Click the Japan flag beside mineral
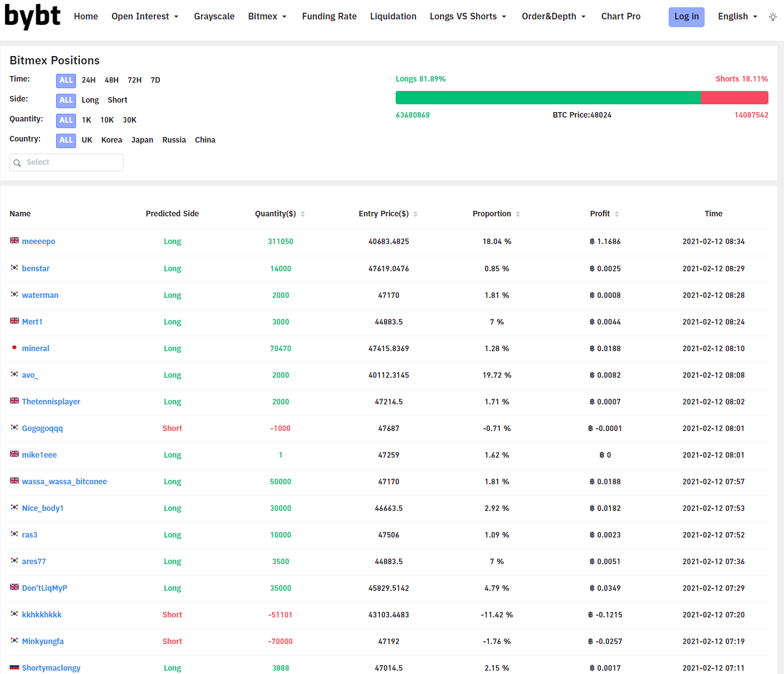 [x=14, y=348]
